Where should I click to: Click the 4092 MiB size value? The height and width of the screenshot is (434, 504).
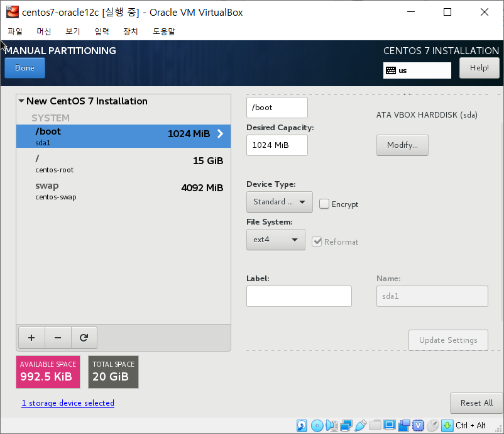pyautogui.click(x=202, y=187)
